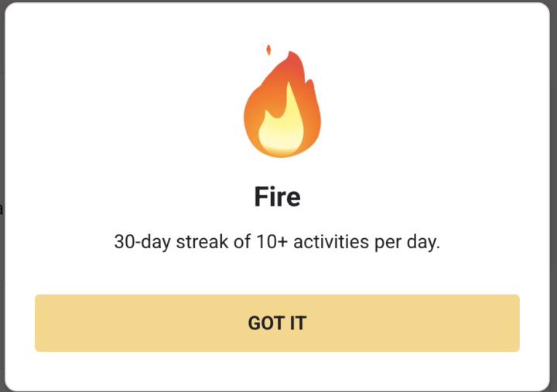Click the word GOT on the yellow button

[265, 323]
